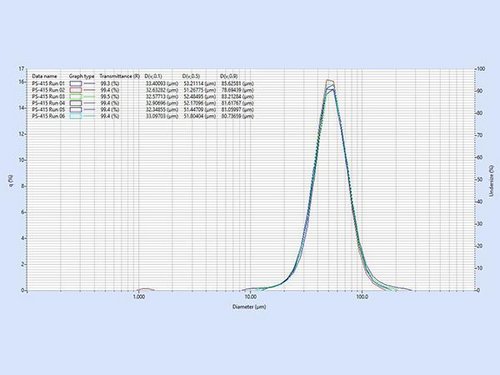Click the Run 03 green line sample in legend
This screenshot has height=375, width=500.
[90, 96]
